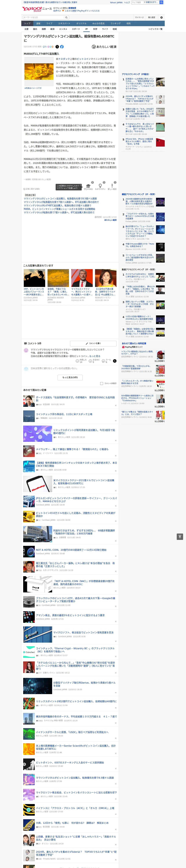
Task: Share article on X icon
Action: coord(57,47)
